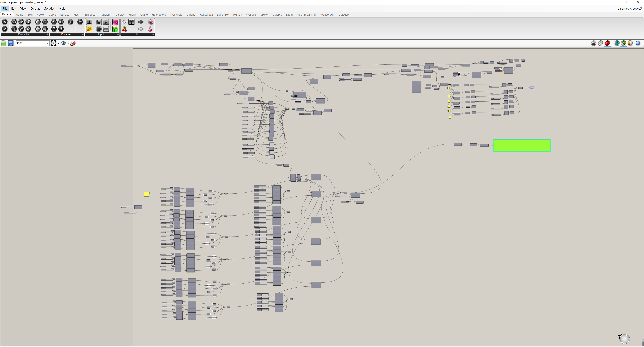Select the Mesh parameter icon
Viewport: 644px width, 347px height.
tap(45, 22)
